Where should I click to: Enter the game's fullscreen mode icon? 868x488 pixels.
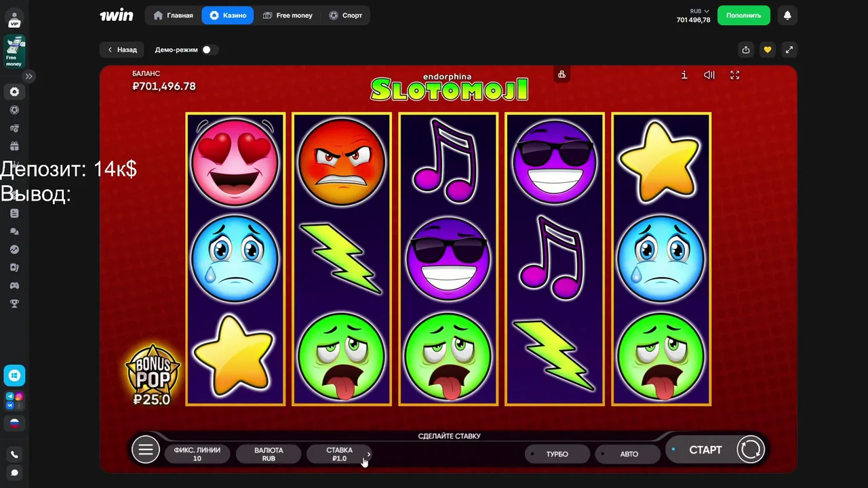pyautogui.click(x=735, y=75)
